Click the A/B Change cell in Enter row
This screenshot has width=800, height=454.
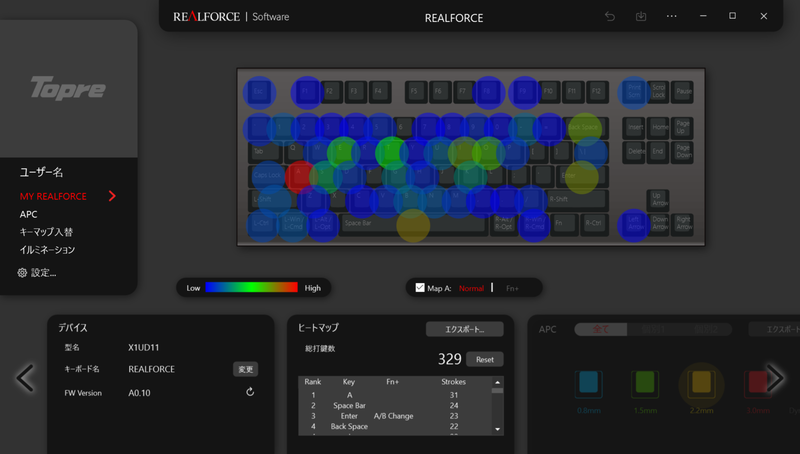click(393, 416)
